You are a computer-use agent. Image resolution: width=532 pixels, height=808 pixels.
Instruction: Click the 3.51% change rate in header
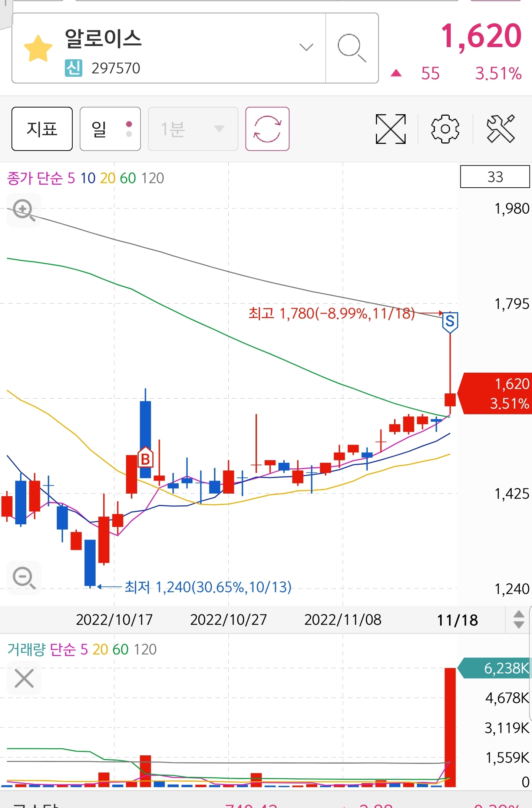click(x=499, y=73)
